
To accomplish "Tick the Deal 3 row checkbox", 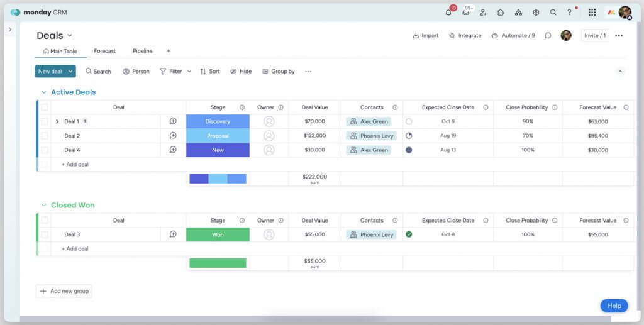I will [x=45, y=234].
